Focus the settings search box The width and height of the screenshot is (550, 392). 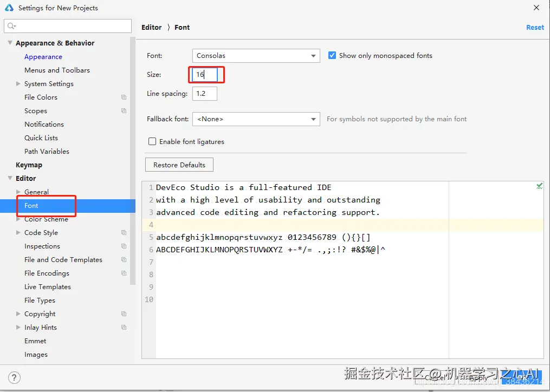[x=68, y=26]
